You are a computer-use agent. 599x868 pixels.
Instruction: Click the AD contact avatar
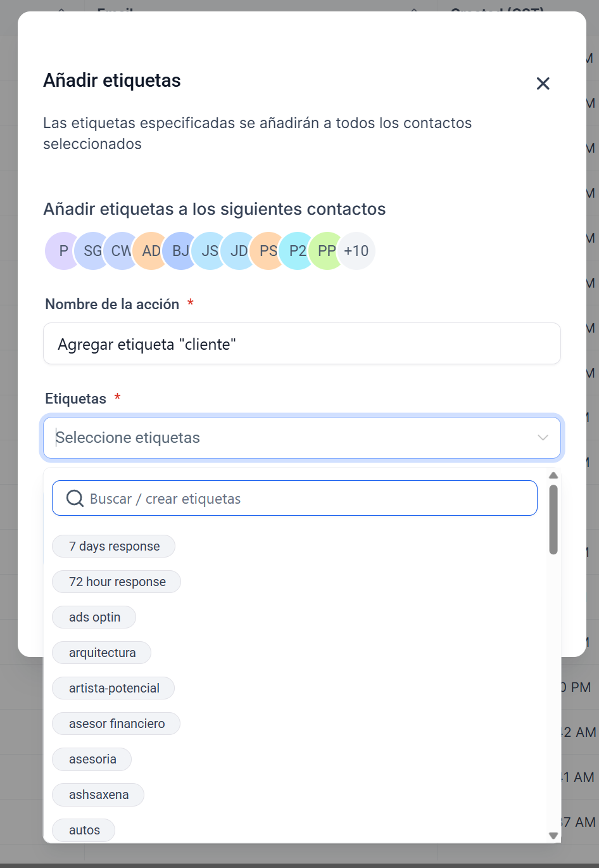point(151,251)
